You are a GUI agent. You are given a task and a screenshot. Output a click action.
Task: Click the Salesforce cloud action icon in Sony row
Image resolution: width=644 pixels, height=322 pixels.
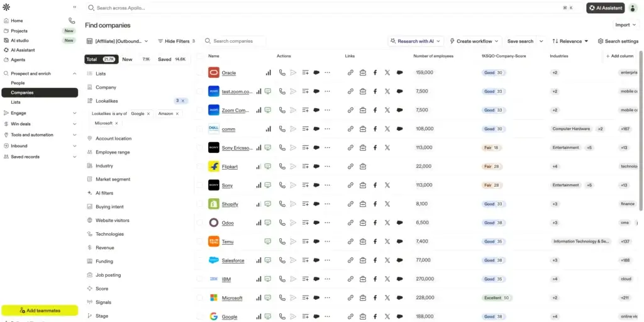pyautogui.click(x=316, y=186)
